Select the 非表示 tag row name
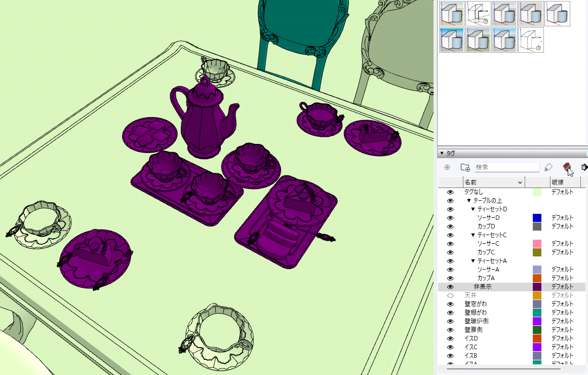The width and height of the screenshot is (588, 375). [482, 287]
